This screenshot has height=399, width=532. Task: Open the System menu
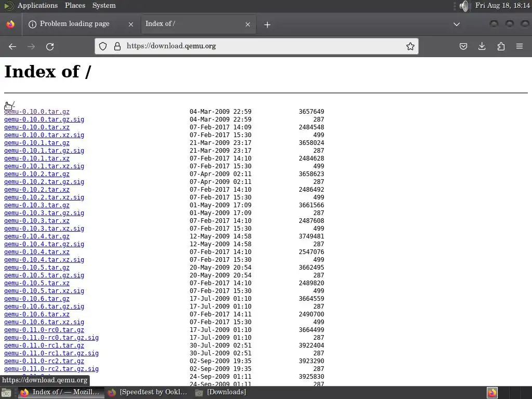tap(104, 5)
